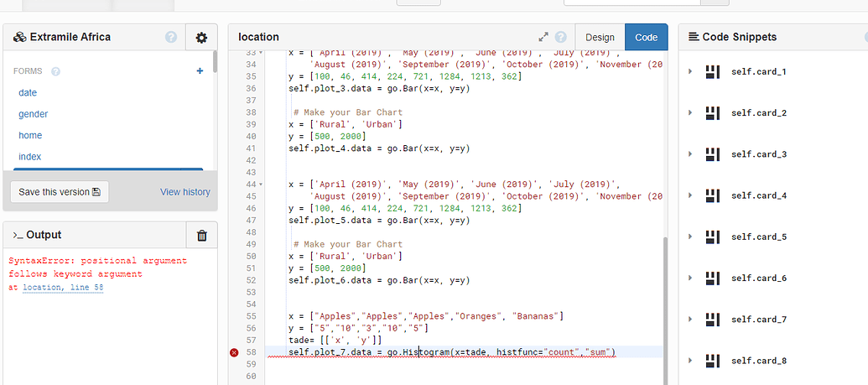Fold code block at line 44
Image resolution: width=868 pixels, height=385 pixels.
(x=261, y=183)
